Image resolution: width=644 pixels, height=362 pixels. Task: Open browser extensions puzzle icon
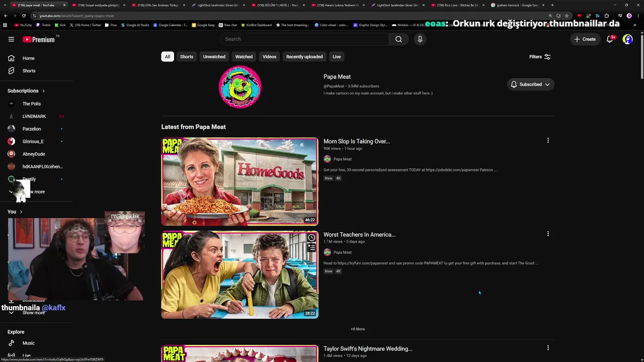tap(606, 16)
